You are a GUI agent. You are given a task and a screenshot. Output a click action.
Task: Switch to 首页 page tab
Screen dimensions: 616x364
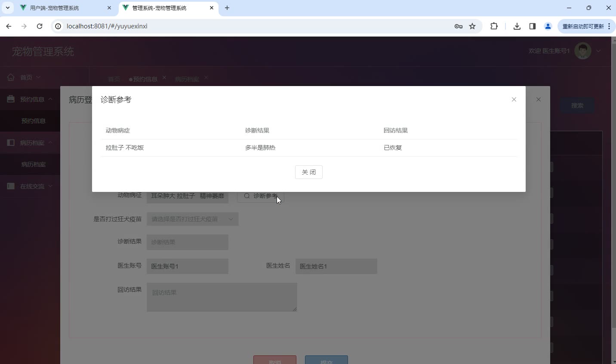(114, 79)
